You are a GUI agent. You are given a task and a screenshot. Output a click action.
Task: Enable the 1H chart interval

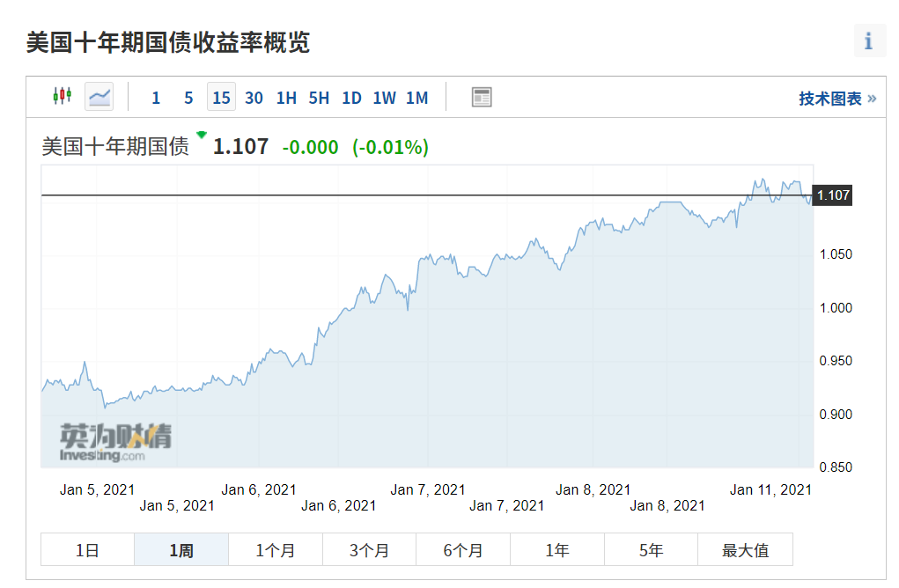(285, 98)
